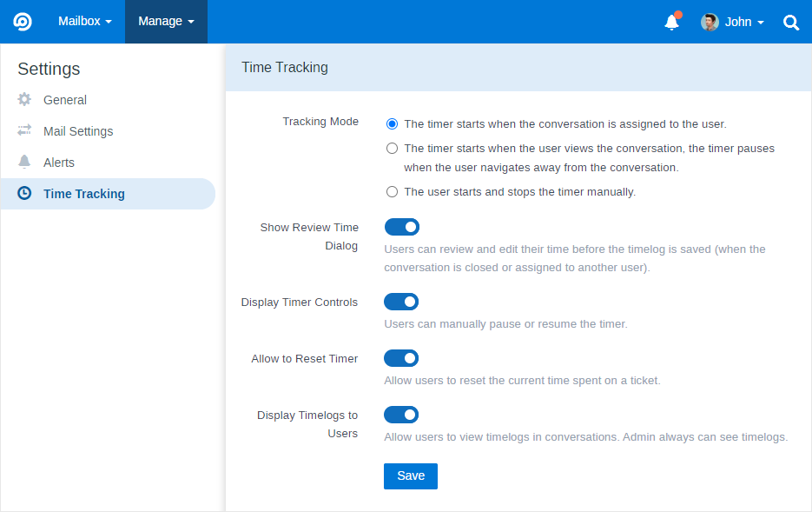Click the app logo icon
Image resolution: width=812 pixels, height=512 pixels.
22,22
